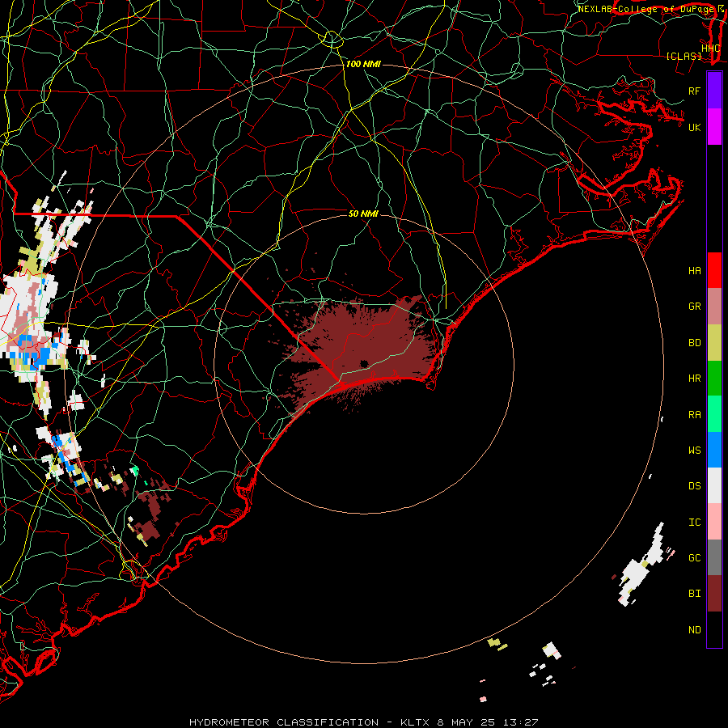Pick the light green RA legend swatch
Screen dimensions: 728x728
(714, 414)
